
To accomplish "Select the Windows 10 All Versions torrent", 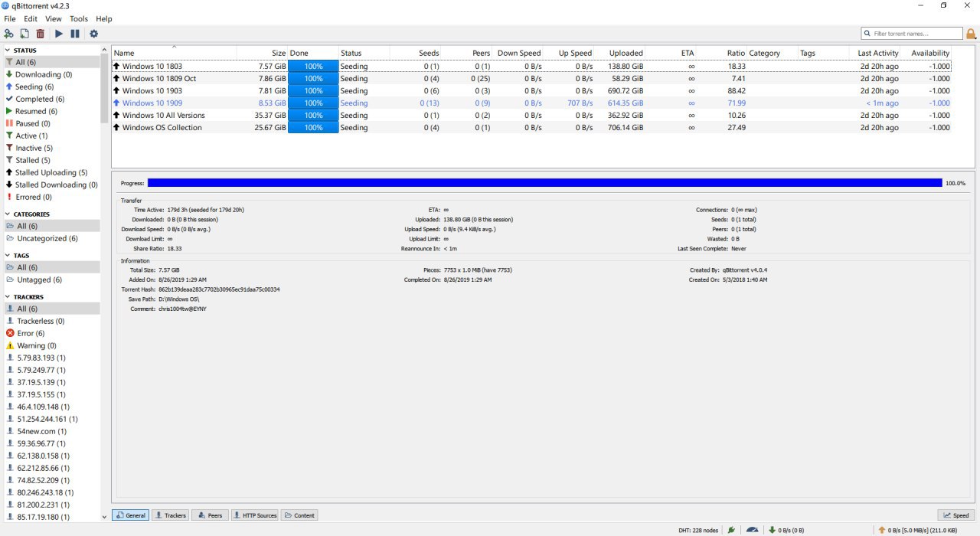I will tap(531, 116).
